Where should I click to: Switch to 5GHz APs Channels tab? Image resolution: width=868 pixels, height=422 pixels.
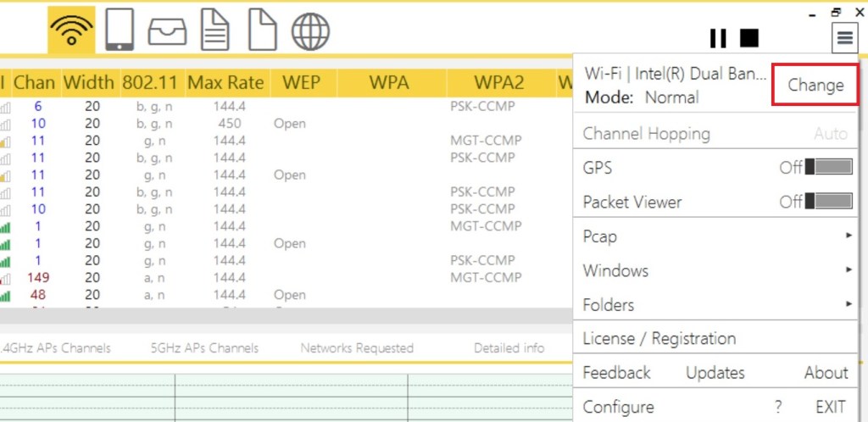(204, 347)
